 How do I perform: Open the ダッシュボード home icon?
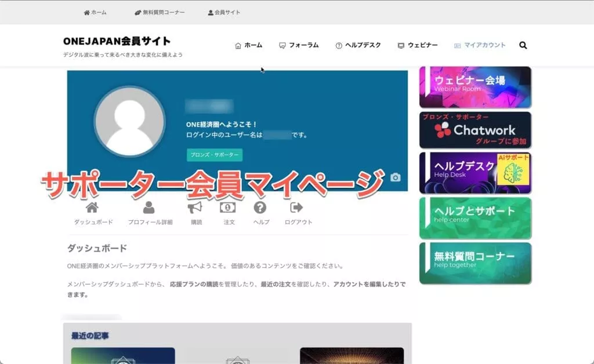click(x=92, y=208)
